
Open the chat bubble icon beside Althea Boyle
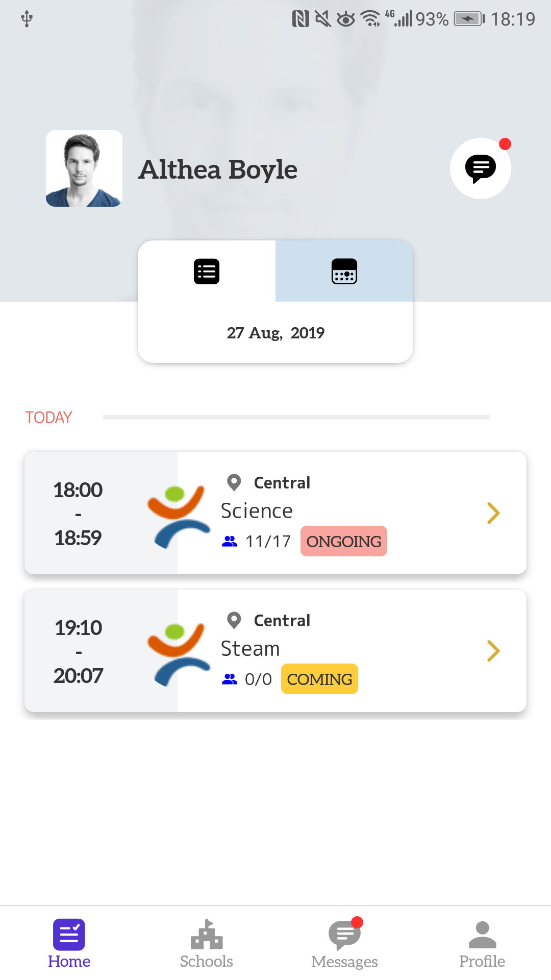click(481, 168)
